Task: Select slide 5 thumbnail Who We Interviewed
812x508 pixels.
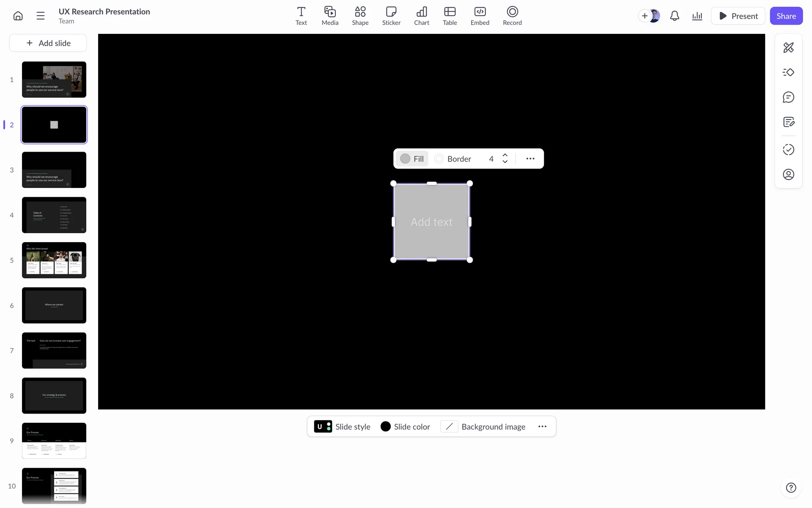Action: pos(54,260)
